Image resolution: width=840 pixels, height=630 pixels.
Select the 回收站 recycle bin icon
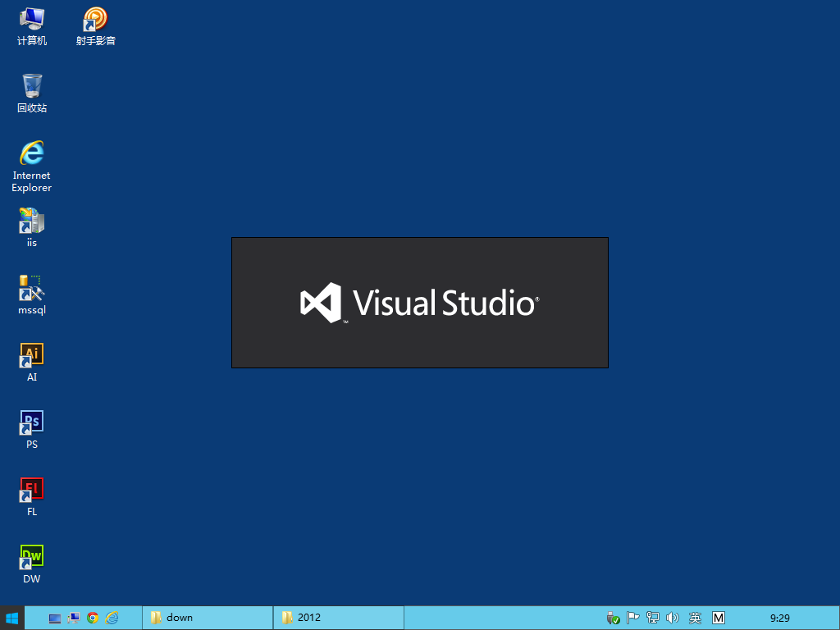(32, 94)
